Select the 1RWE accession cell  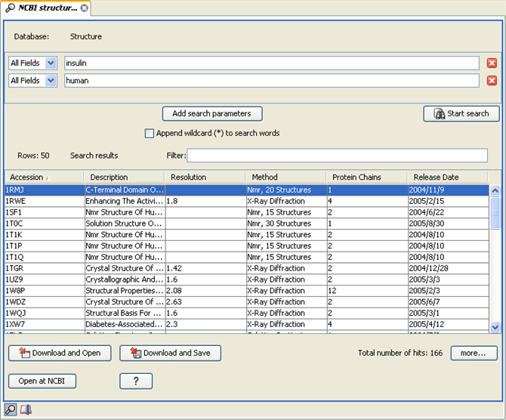(45, 201)
